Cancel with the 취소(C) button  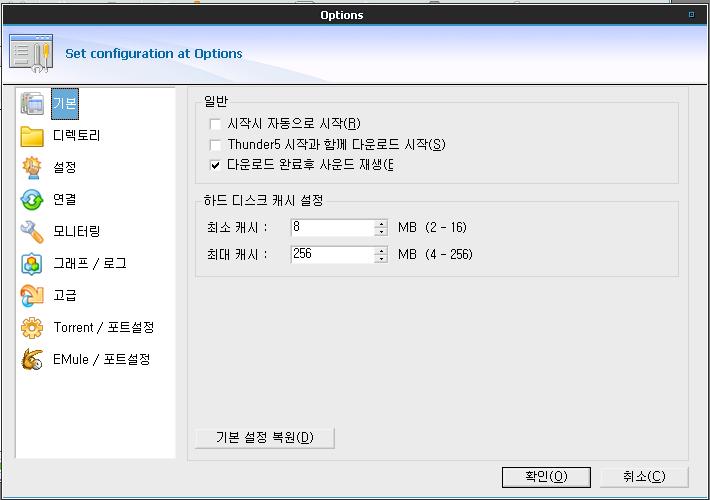coord(644,477)
